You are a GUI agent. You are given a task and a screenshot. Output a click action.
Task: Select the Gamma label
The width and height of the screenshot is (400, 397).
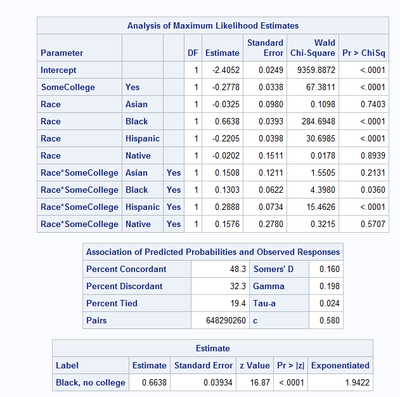pos(269,286)
